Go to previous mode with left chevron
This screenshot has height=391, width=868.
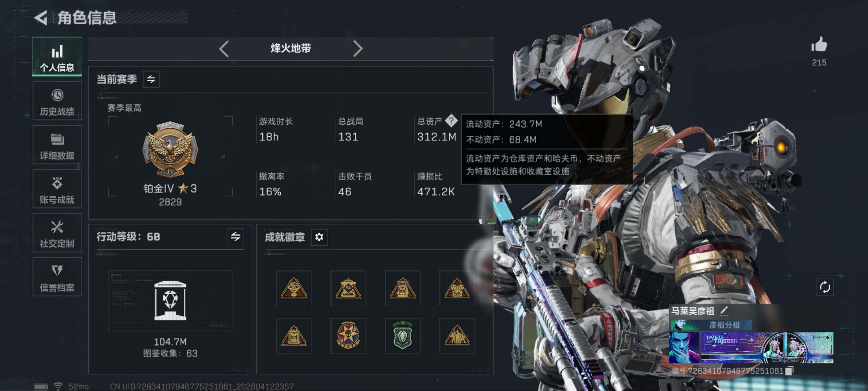(x=224, y=49)
